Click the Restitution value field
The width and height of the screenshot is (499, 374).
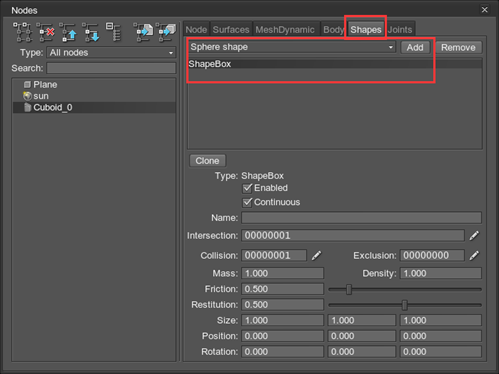click(x=282, y=305)
